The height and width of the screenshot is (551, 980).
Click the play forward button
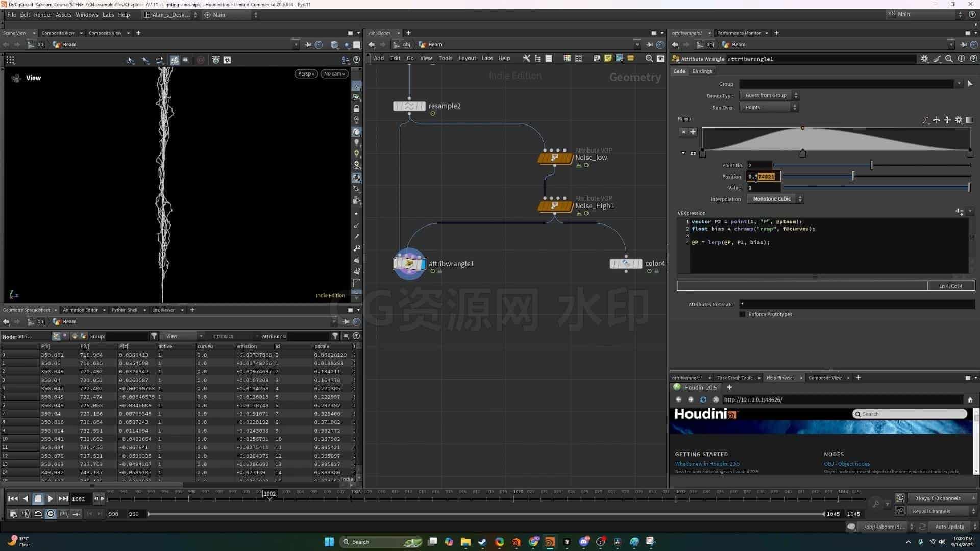coord(51,499)
